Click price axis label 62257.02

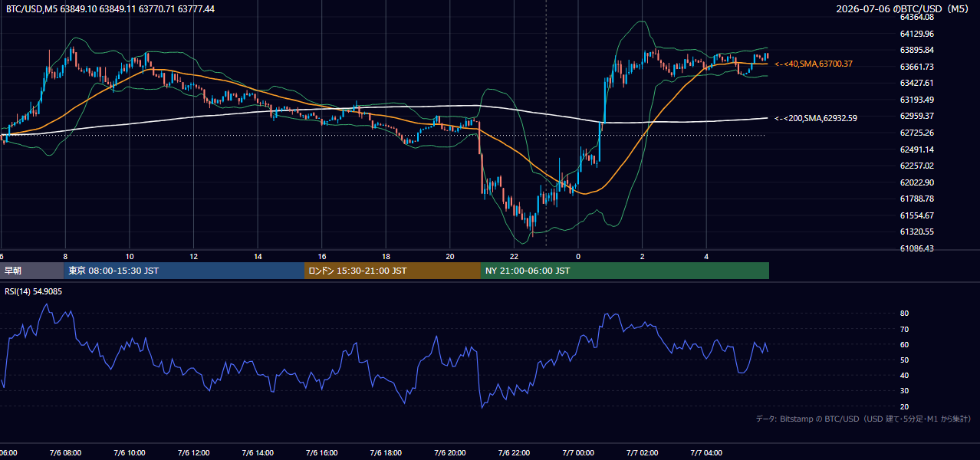click(x=916, y=166)
